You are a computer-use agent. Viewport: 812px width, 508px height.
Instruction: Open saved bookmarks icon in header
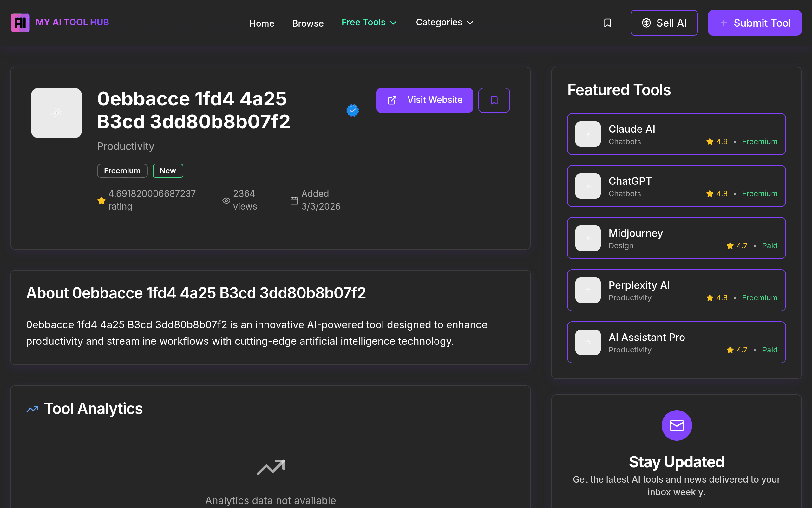tap(608, 23)
